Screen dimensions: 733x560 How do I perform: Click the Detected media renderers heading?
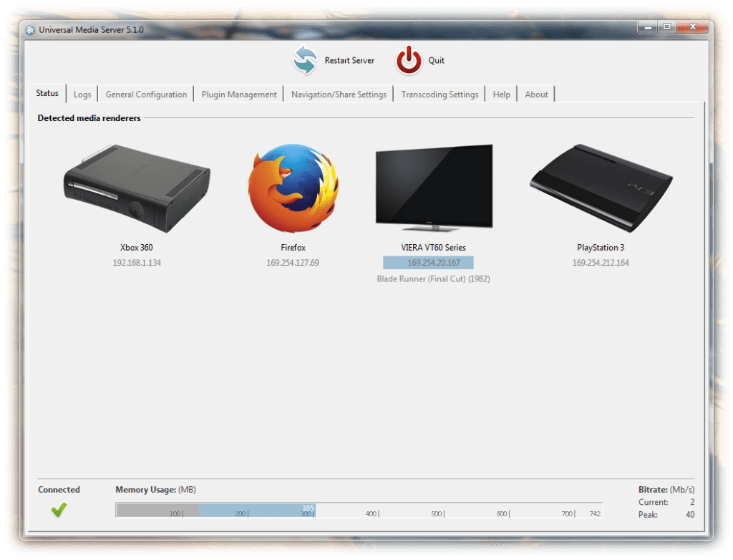89,118
